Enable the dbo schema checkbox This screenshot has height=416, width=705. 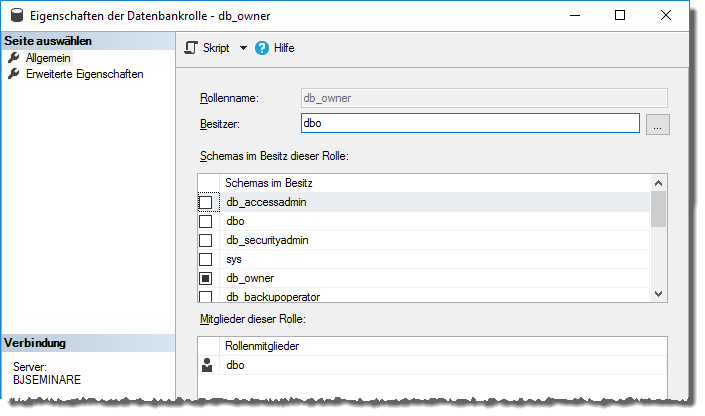click(206, 221)
